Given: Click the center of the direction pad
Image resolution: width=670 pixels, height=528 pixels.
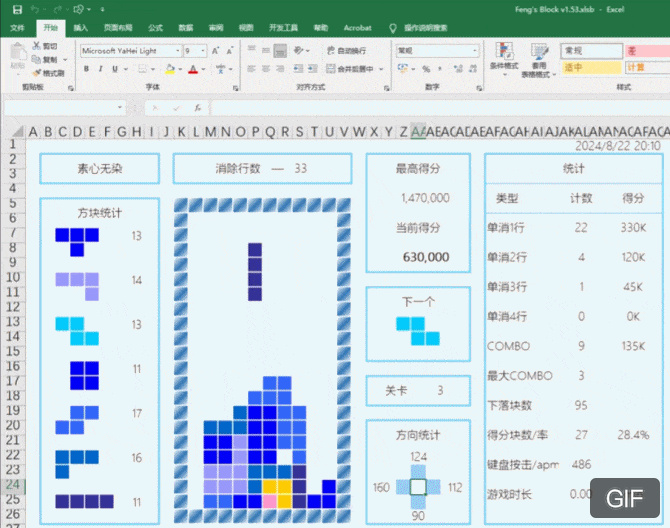Looking at the screenshot, I should [x=418, y=487].
